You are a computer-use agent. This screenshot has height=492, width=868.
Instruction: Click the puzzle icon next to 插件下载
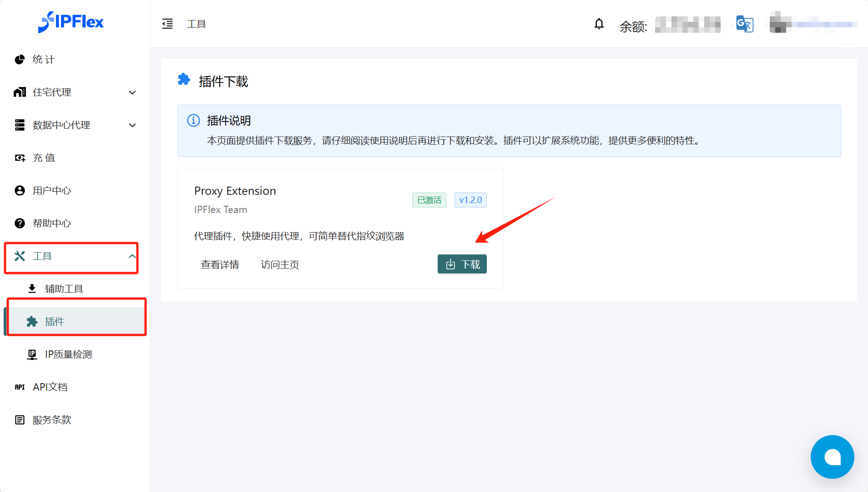[x=184, y=80]
